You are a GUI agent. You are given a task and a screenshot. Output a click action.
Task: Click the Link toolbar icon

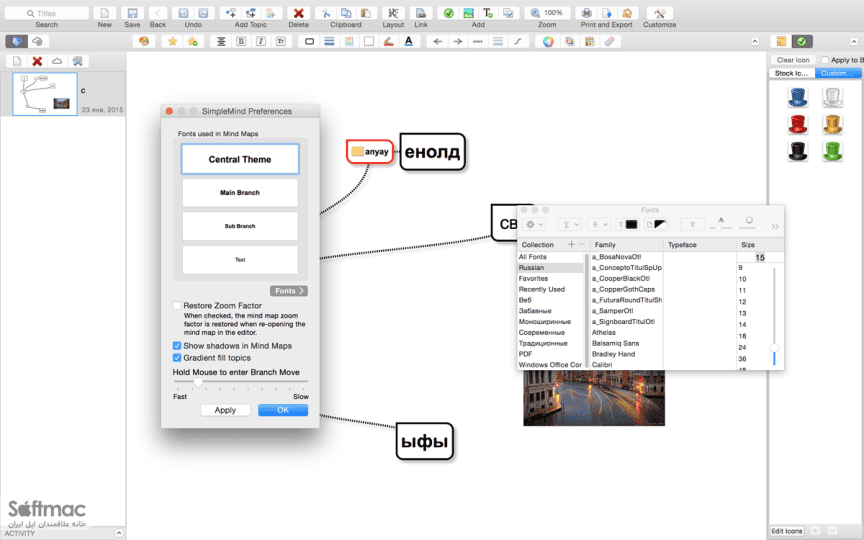421,13
